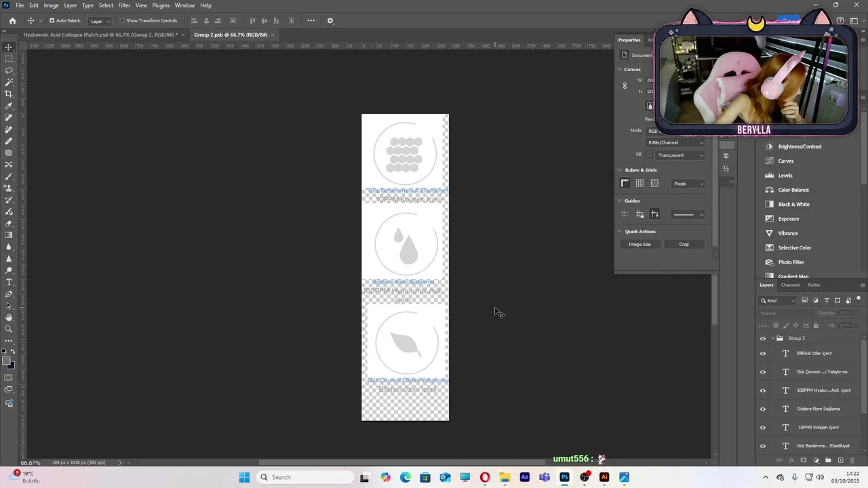Select the Pen tool
The height and width of the screenshot is (488, 868).
[x=9, y=294]
